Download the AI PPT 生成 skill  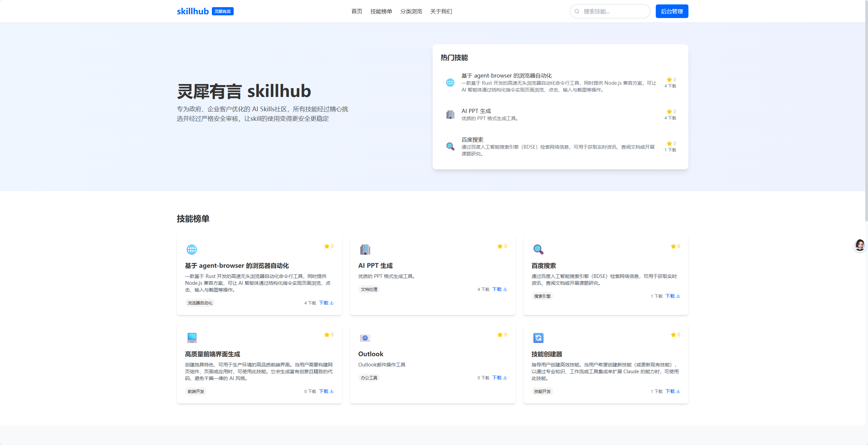point(499,289)
